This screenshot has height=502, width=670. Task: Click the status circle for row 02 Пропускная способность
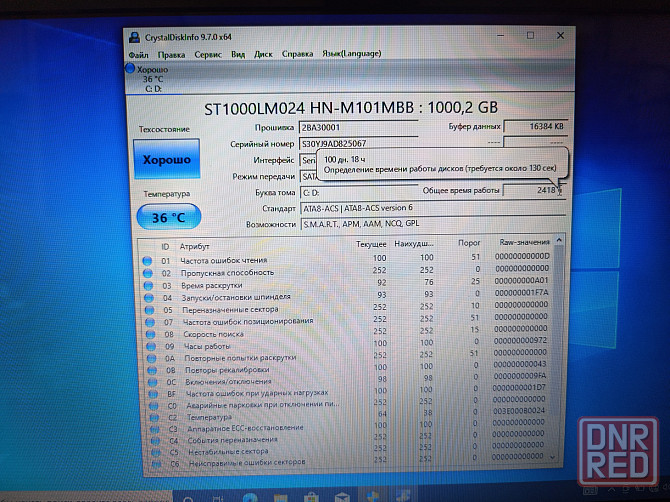pos(148,273)
